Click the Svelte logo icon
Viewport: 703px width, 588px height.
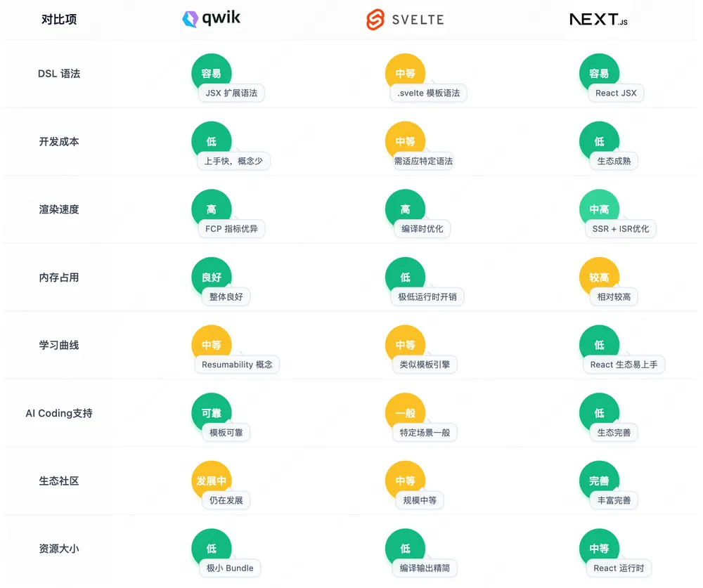375,19
